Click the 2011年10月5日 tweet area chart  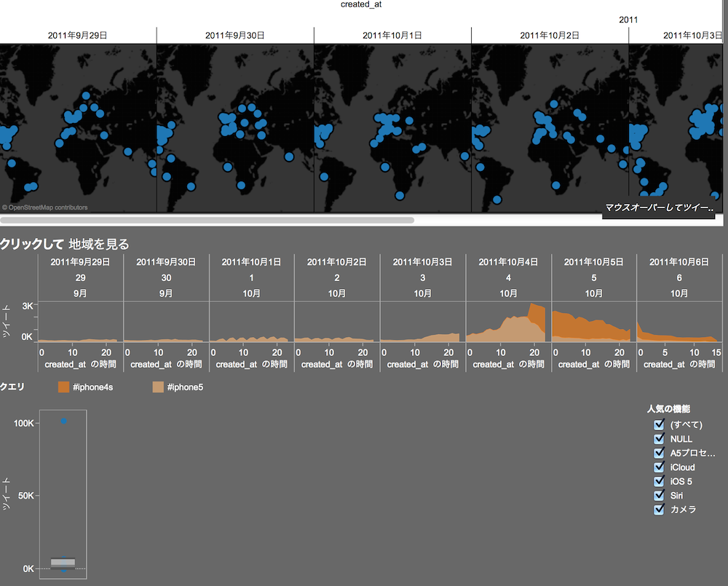[x=590, y=326]
